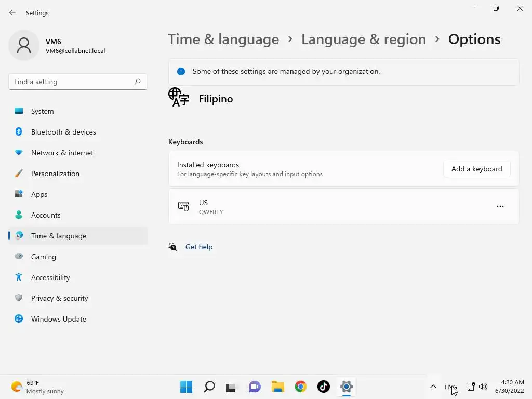
Task: Click the Privacy & security shield icon
Action: 19,298
